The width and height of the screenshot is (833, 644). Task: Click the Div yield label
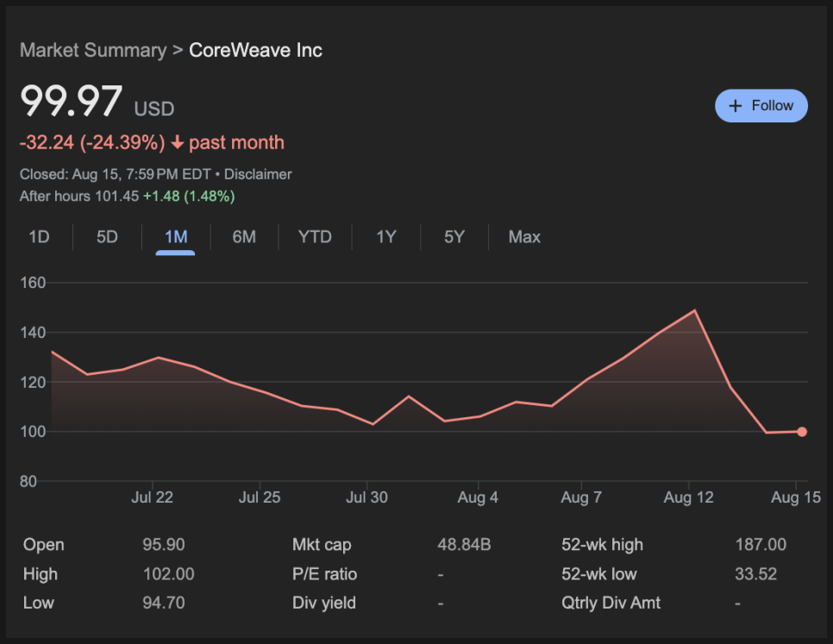324,603
